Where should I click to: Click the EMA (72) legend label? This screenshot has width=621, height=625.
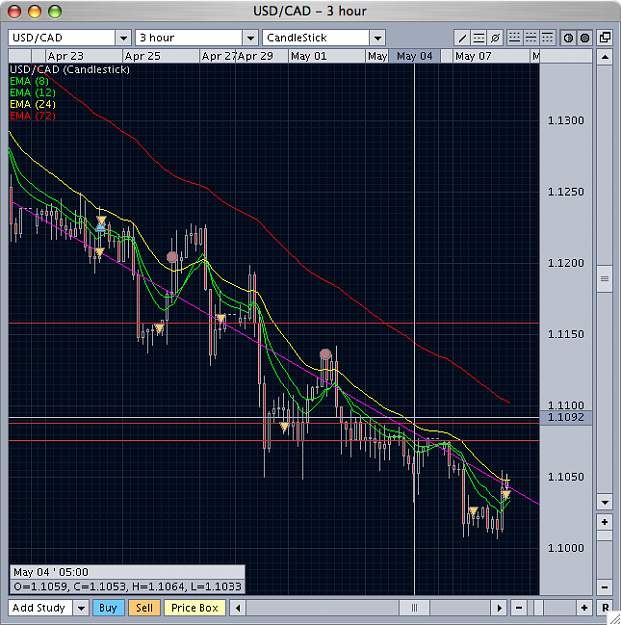33,116
